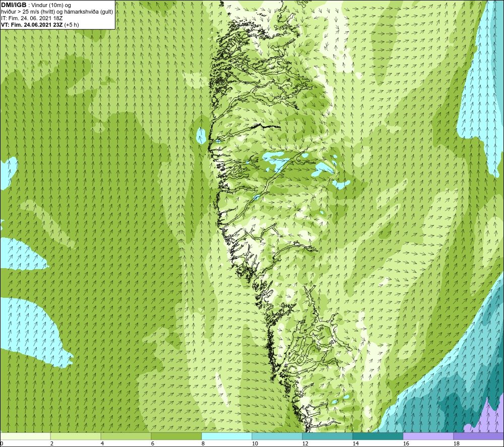The image size is (504, 447).
Task: Pick the 10–12 m/s turquoise legend swatch
Action: coord(277,436)
